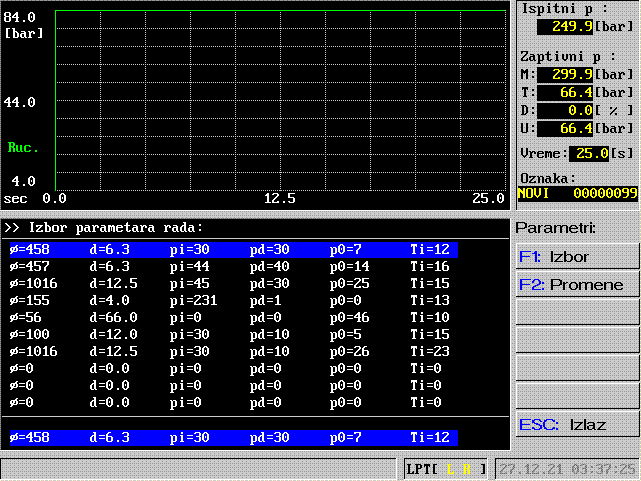Image resolution: width=641 pixels, height=481 pixels.
Task: Click the 44.0 axis label
Action: coord(20,102)
